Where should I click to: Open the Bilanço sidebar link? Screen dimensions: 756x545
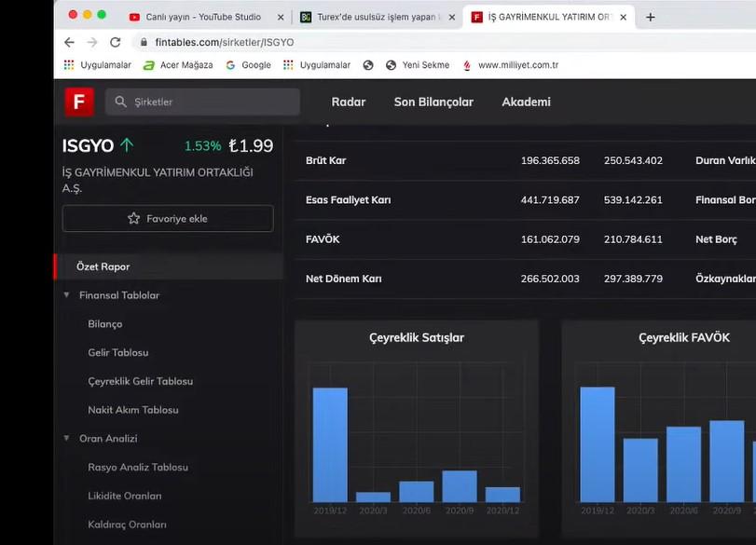105,324
